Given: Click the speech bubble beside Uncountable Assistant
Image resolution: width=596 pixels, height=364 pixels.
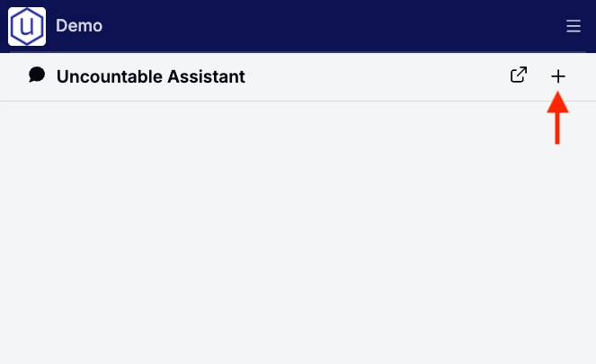Looking at the screenshot, I should point(37,75).
